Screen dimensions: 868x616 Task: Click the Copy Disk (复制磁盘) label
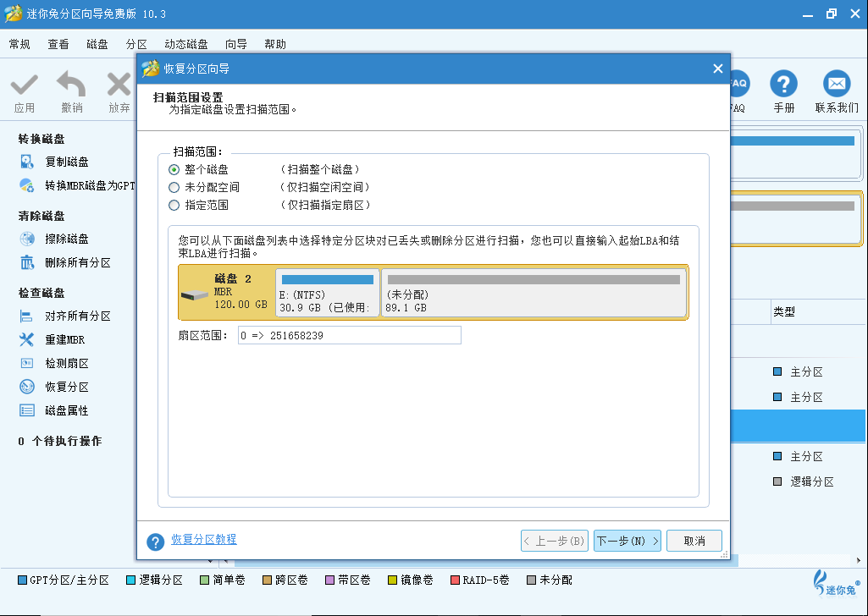click(67, 162)
